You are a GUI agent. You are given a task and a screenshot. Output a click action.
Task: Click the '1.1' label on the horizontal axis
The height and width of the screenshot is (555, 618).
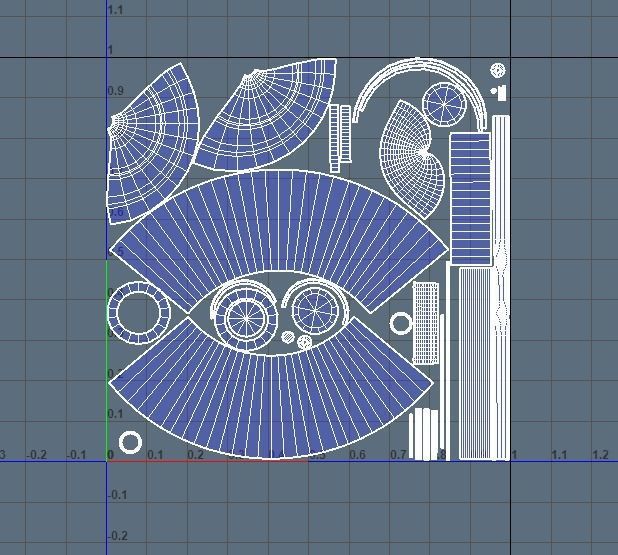pyautogui.click(x=559, y=454)
